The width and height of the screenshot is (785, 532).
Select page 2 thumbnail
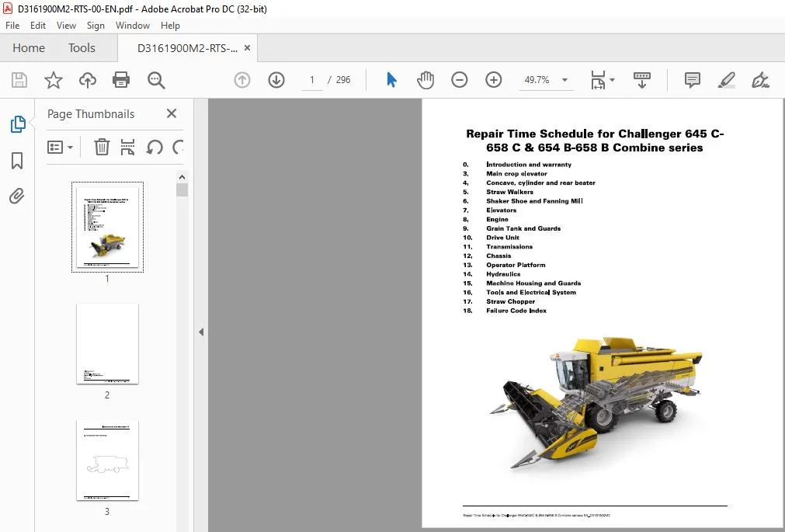click(108, 343)
